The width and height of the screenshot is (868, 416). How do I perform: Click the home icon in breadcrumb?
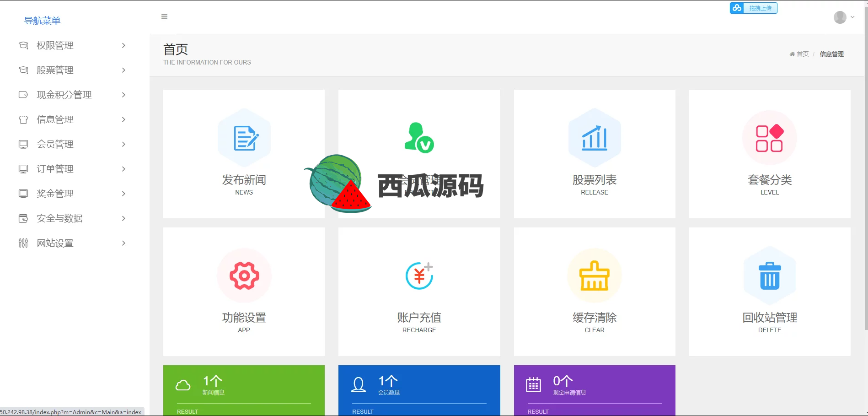[792, 54]
